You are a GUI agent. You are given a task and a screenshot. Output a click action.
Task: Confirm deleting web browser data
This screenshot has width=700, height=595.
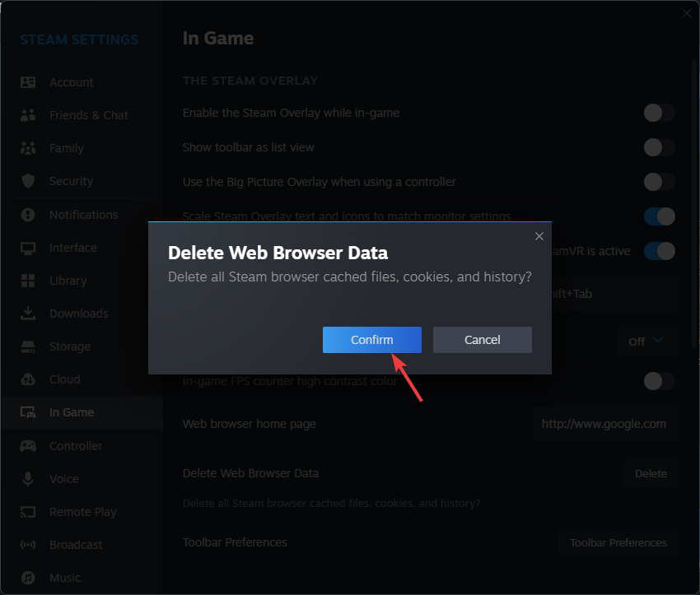[x=372, y=340]
